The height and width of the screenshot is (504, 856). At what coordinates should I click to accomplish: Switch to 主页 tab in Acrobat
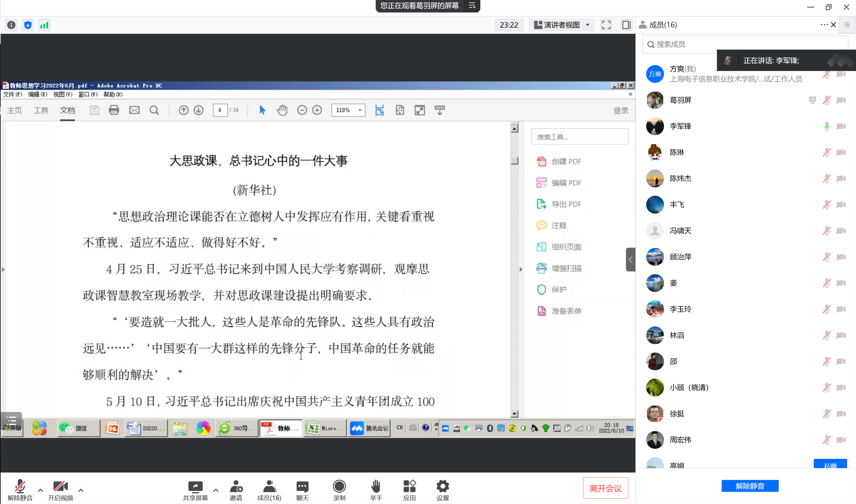(14, 110)
